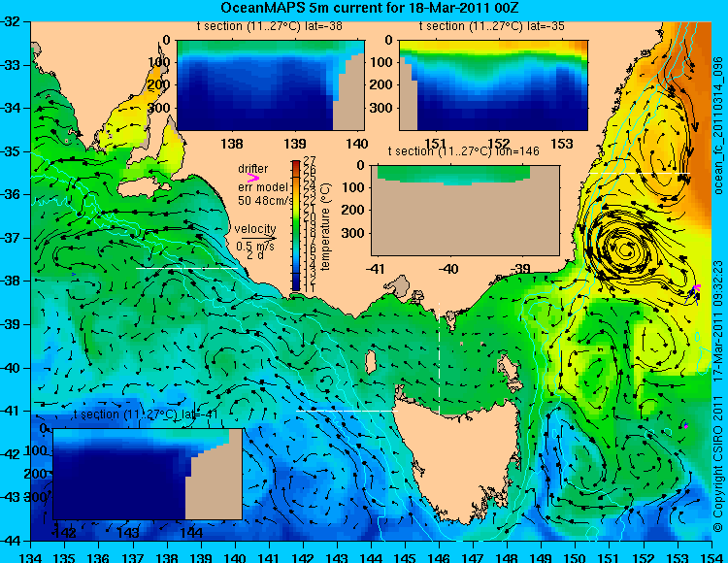Click the 't section (11..27°C) lat=-41' heading

point(146,414)
